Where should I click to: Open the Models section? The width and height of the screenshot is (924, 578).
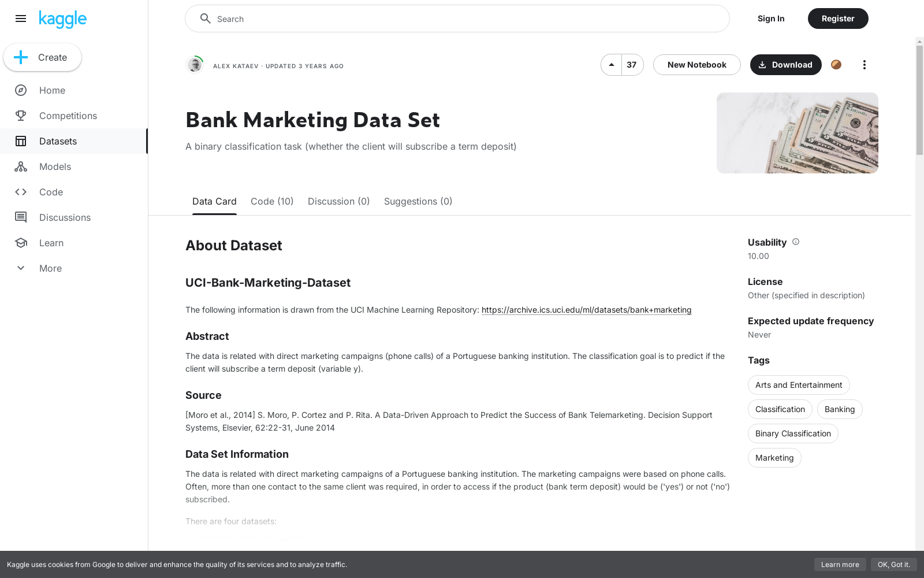[55, 166]
